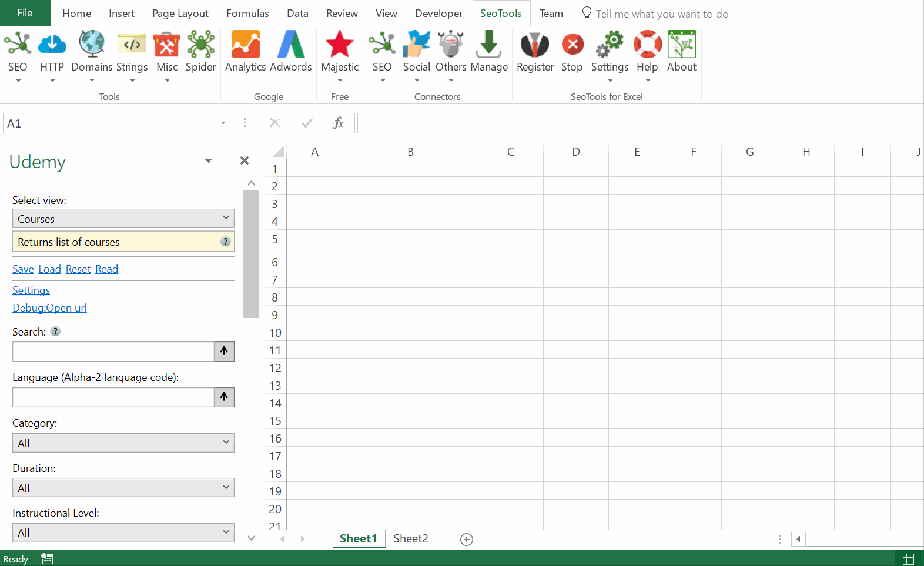The height and width of the screenshot is (566, 924).
Task: Open the Google Adwords connector
Action: (x=291, y=44)
